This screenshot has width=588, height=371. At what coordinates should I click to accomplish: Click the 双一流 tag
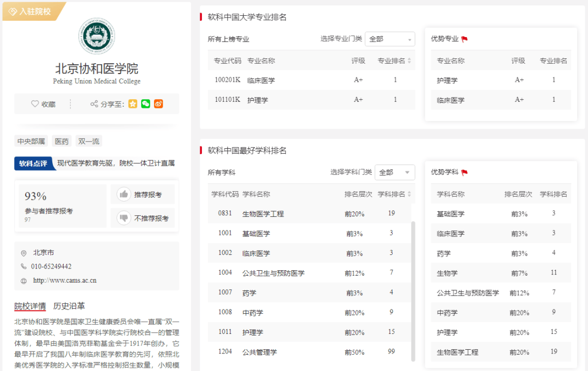point(89,142)
